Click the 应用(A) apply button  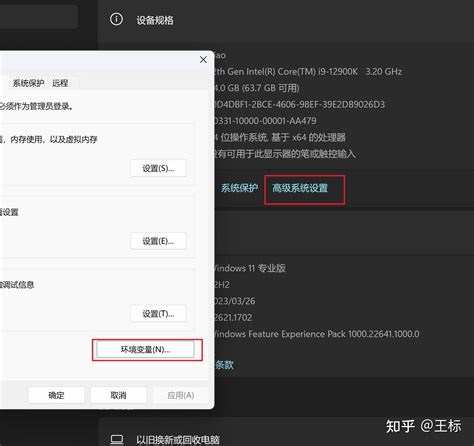click(181, 395)
